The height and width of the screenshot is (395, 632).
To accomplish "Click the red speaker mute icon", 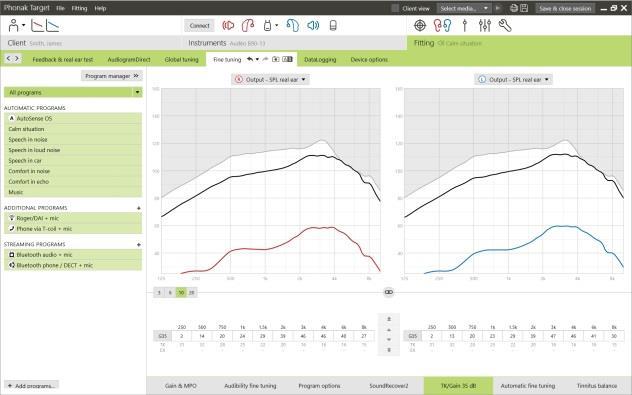I will (x=228, y=25).
